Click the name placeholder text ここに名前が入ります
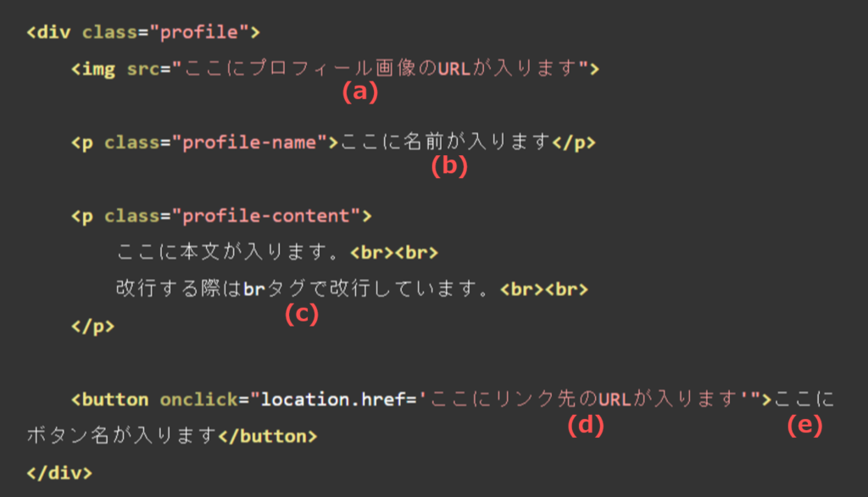 point(445,142)
